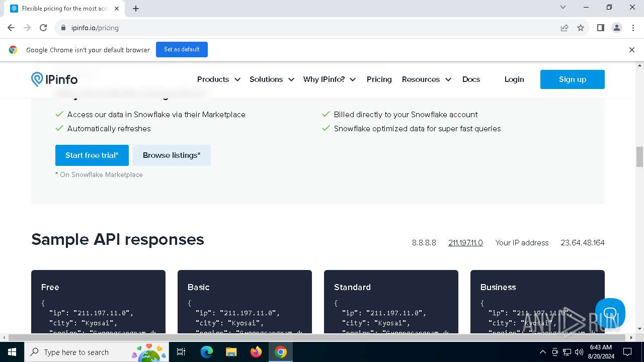Select sample IP 8.8.8.8

pos(424,243)
